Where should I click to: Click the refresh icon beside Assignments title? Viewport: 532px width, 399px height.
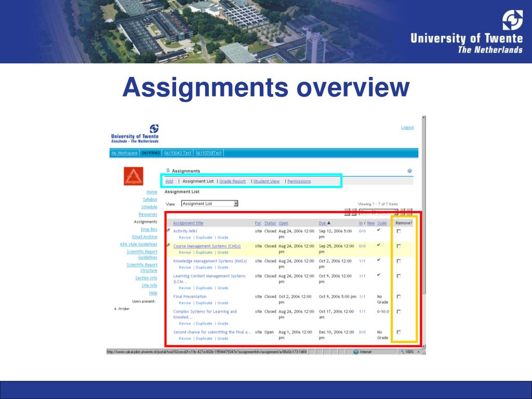click(168, 170)
